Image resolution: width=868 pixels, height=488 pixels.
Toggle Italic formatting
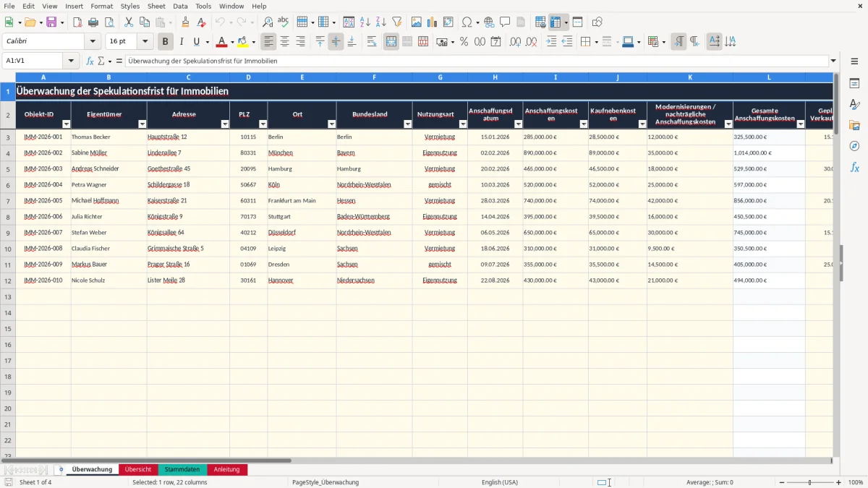182,42
